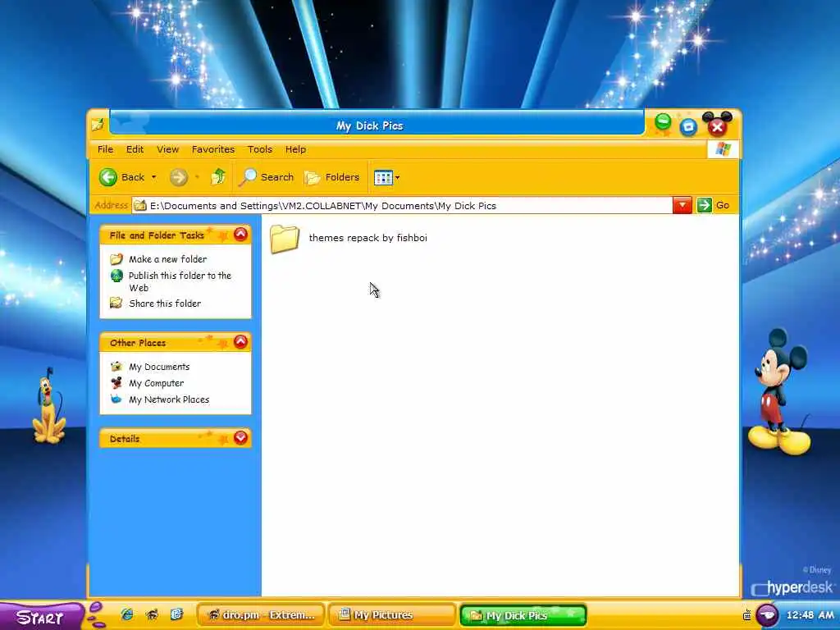Click the window system icon in the title bar
This screenshot has width=840, height=630.
pyautogui.click(x=98, y=126)
